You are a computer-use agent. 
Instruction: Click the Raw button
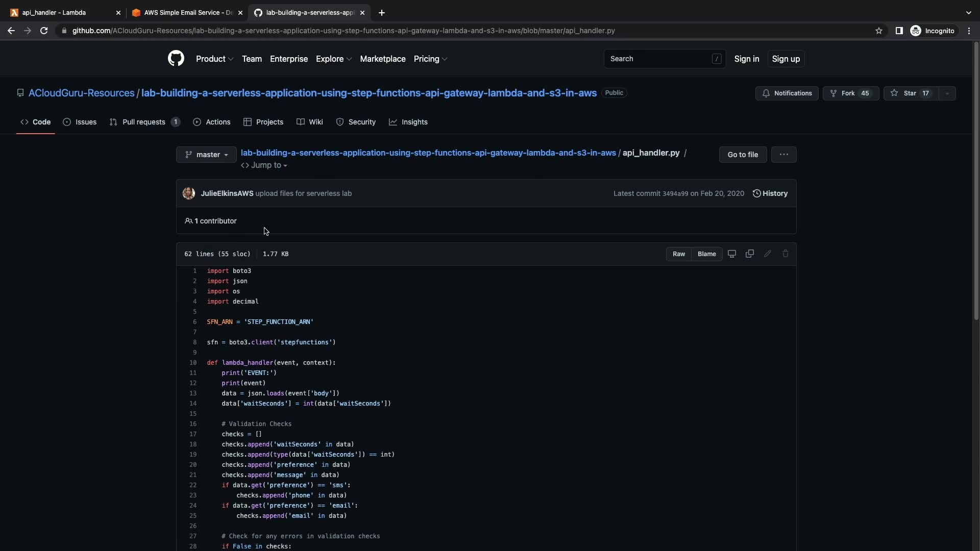tap(678, 254)
